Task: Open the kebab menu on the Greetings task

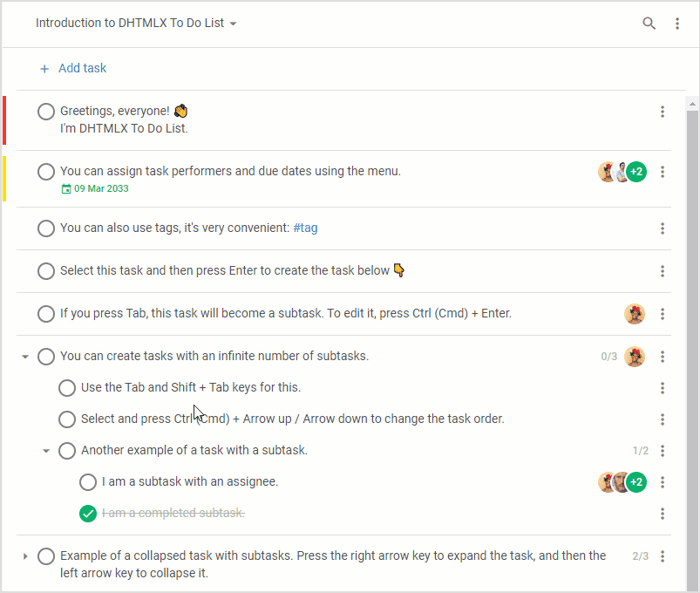Action: pos(662,112)
